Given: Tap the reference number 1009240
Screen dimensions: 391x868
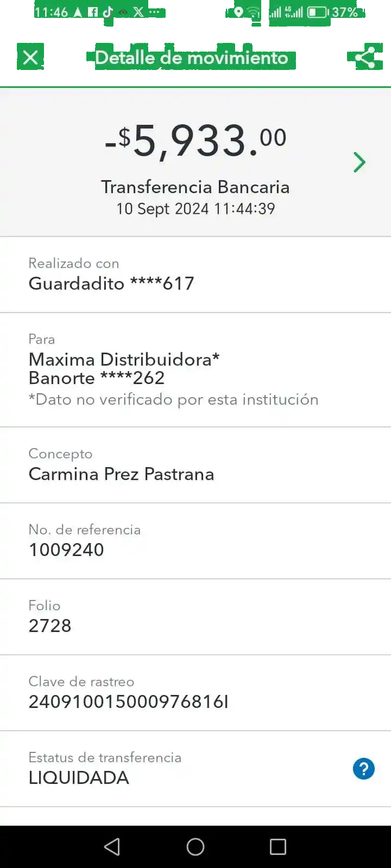Looking at the screenshot, I should (66, 550).
